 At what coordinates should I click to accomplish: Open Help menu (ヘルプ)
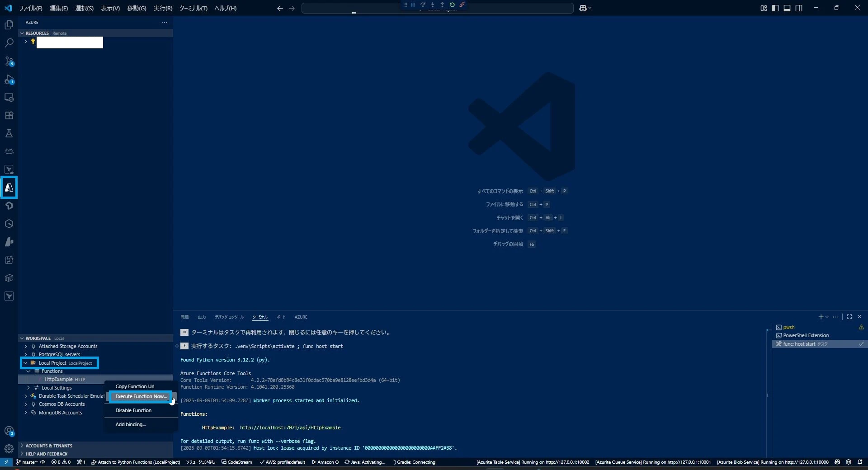(225, 8)
